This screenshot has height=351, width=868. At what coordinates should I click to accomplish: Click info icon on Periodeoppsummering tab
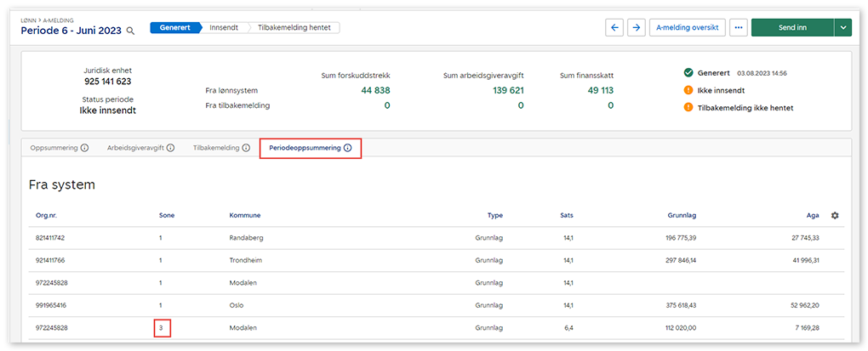(347, 148)
